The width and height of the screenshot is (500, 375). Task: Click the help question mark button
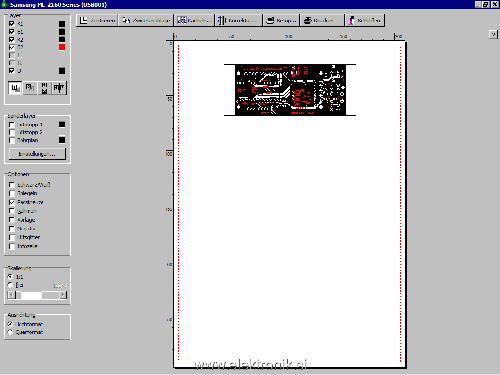[x=493, y=34]
